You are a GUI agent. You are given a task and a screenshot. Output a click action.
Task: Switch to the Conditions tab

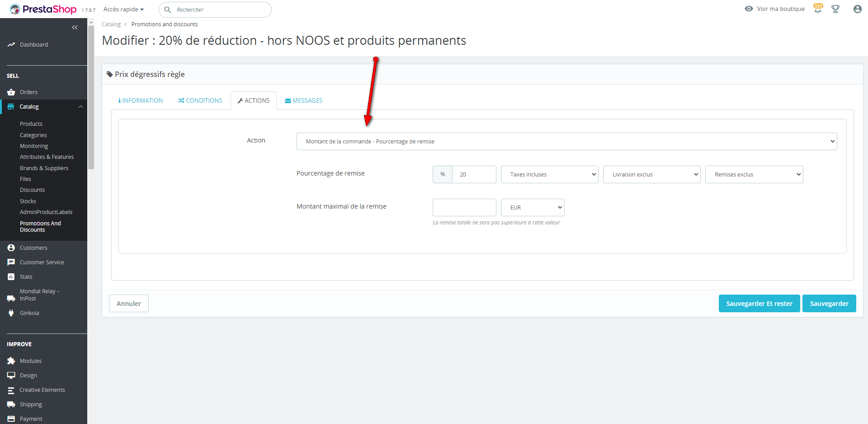200,101
